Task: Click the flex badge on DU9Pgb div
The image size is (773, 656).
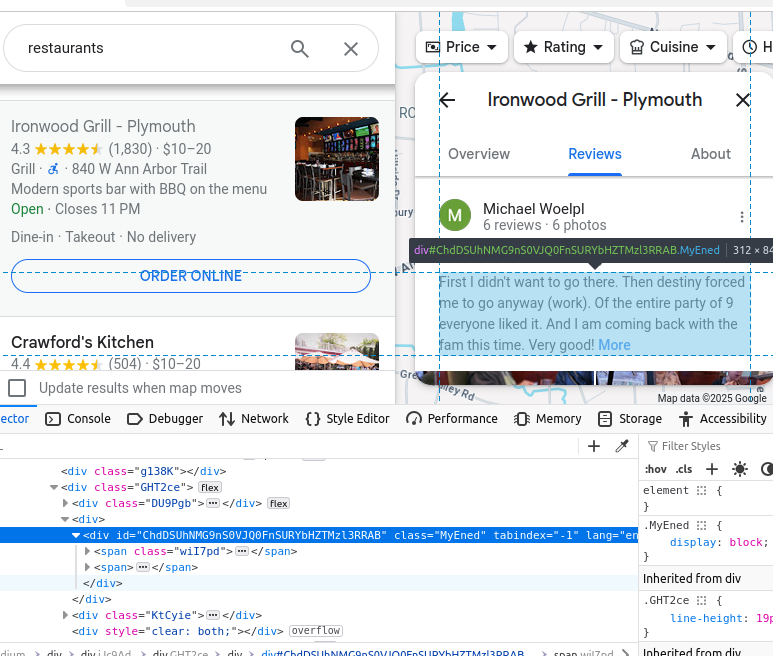Action: 279,503
